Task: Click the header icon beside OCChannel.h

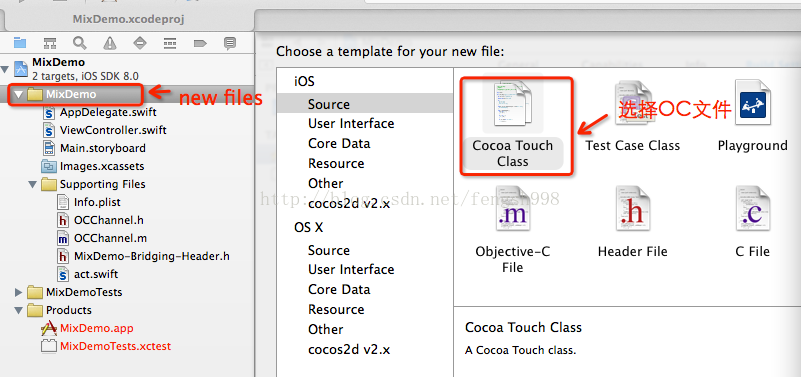Action: [63, 220]
